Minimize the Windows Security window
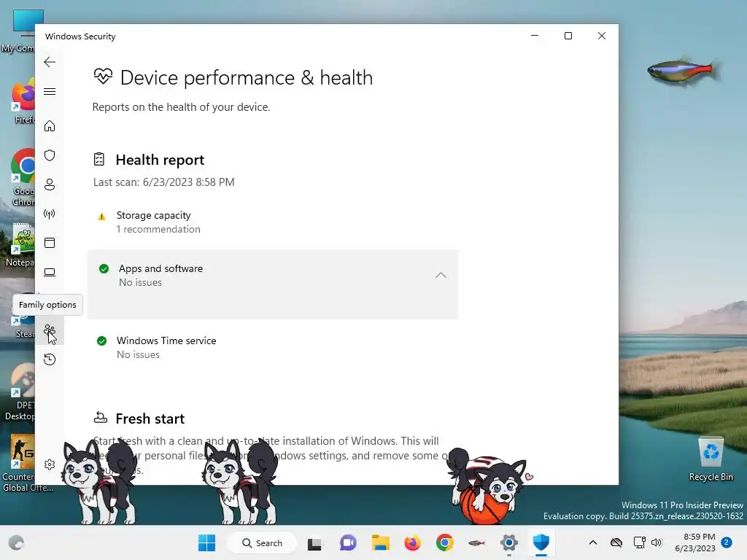Viewport: 747px width, 560px height. pyautogui.click(x=535, y=36)
